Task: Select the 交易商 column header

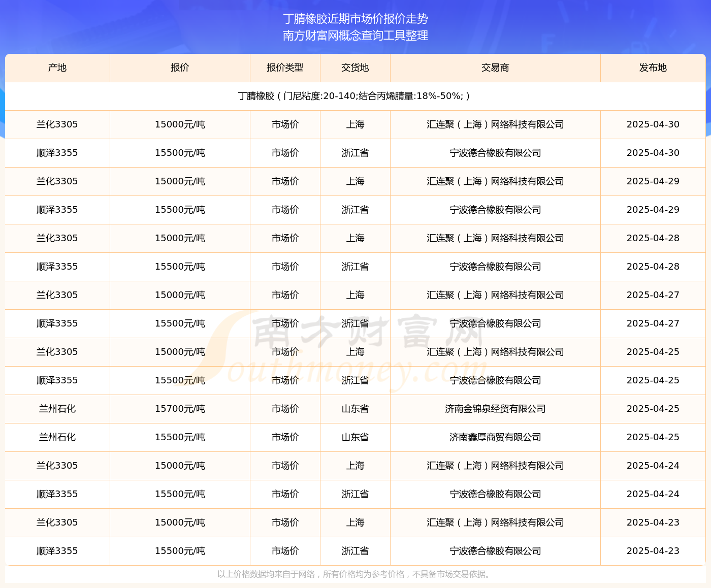Action: point(495,68)
